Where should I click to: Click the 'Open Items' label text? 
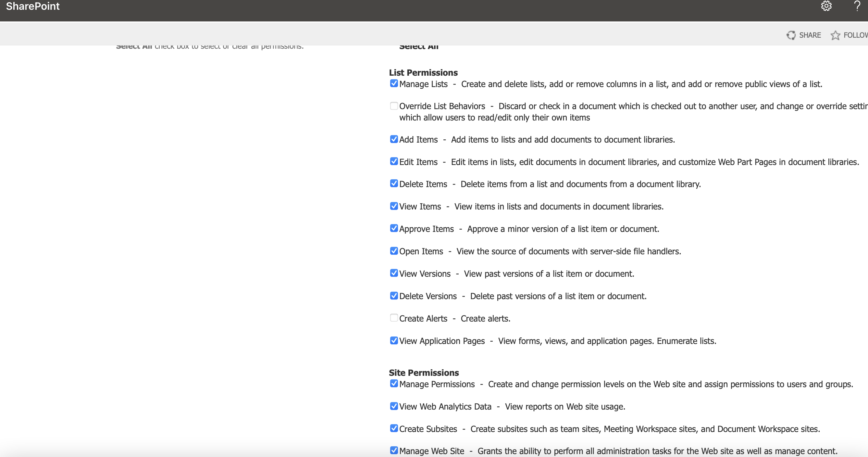421,251
